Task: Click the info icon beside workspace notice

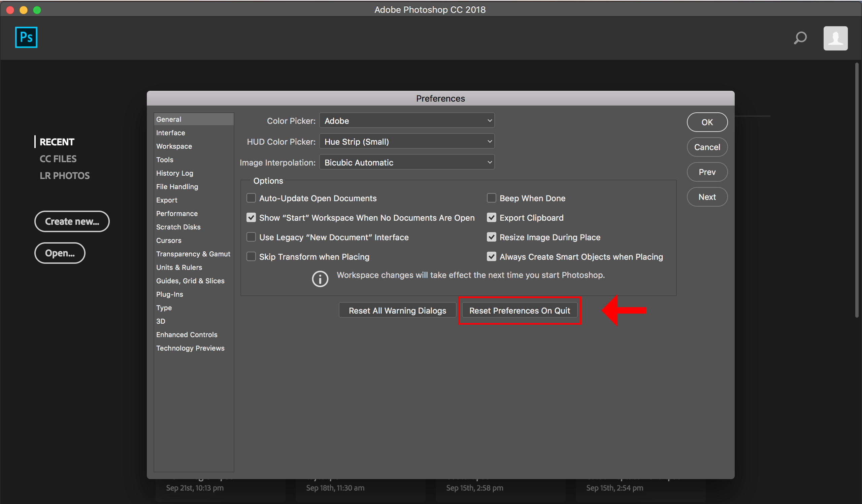Action: pyautogui.click(x=320, y=279)
